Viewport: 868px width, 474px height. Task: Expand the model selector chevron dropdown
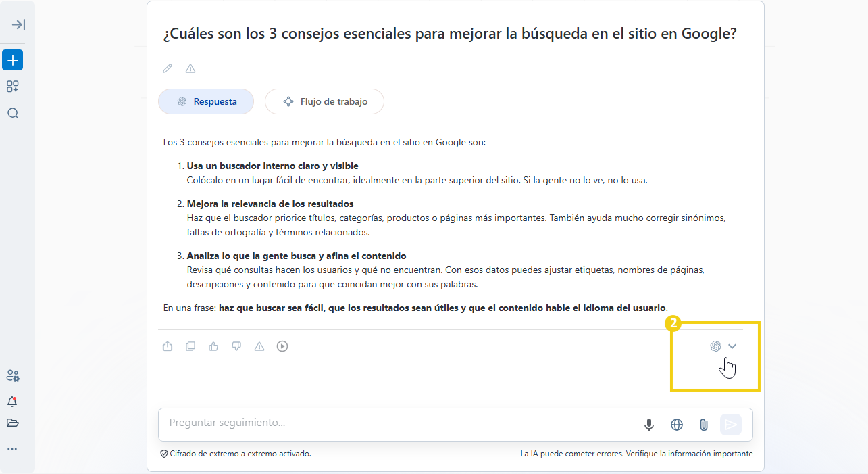point(732,346)
